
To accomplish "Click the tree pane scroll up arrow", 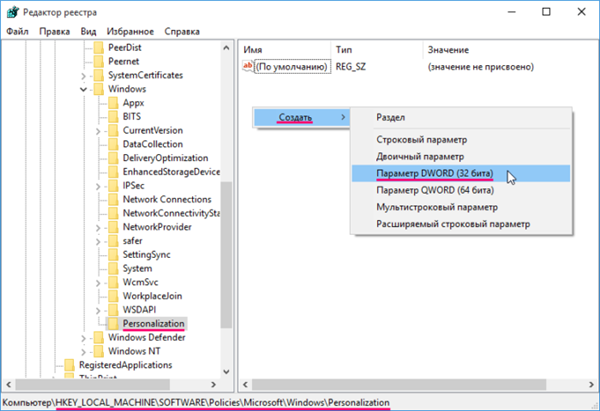I will [x=226, y=48].
